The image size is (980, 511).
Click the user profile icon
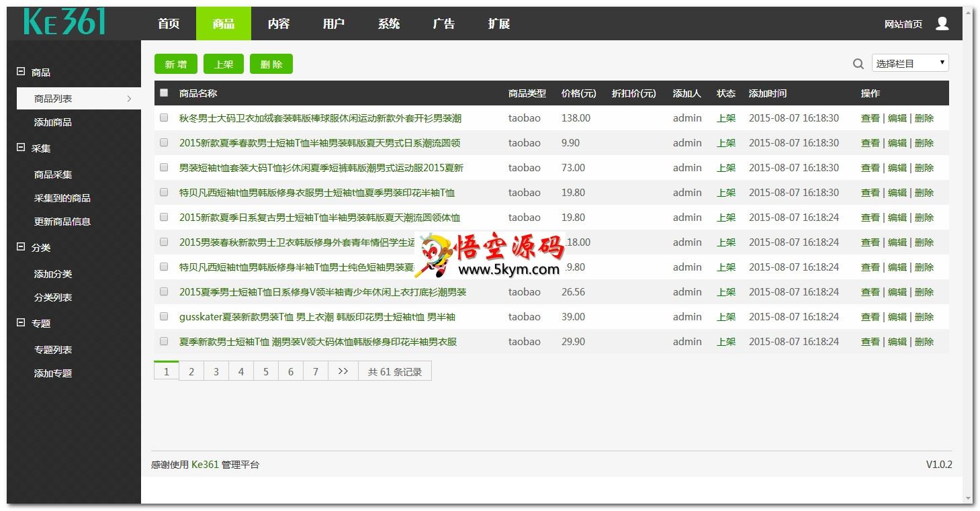point(942,24)
